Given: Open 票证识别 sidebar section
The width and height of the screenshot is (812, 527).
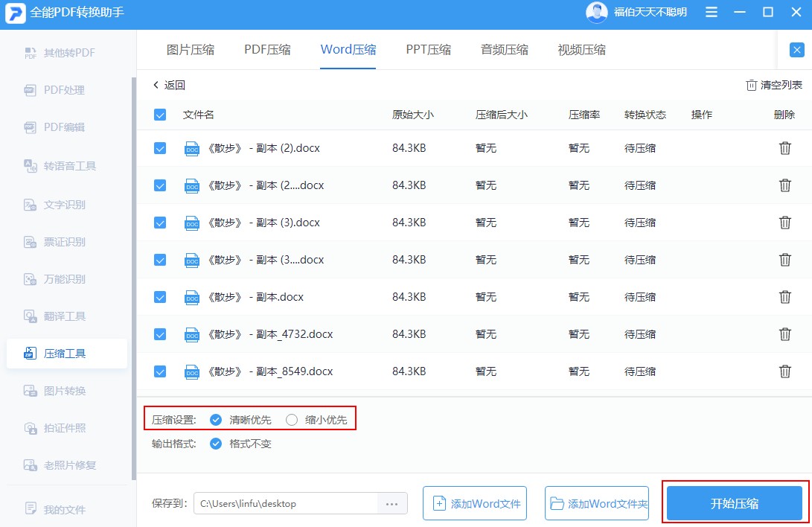Looking at the screenshot, I should pyautogui.click(x=54, y=242).
